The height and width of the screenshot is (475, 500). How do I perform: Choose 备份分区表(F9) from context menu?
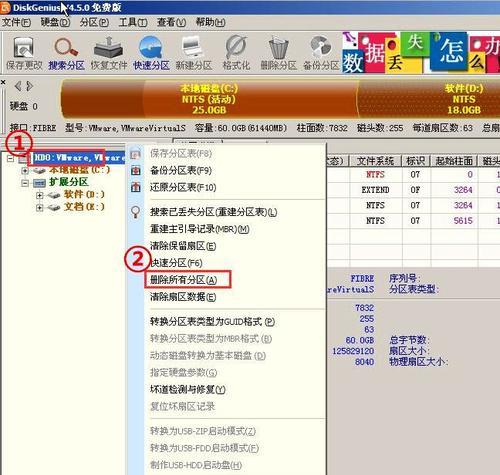click(181, 170)
